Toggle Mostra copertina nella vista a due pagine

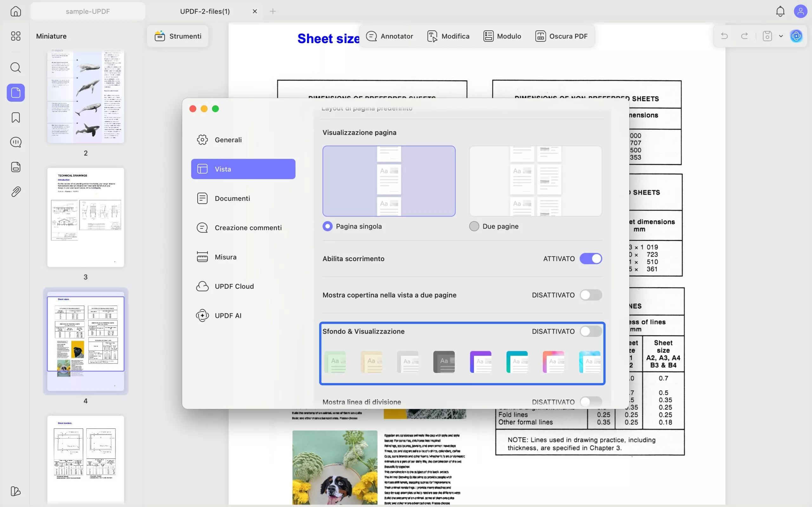click(x=591, y=295)
